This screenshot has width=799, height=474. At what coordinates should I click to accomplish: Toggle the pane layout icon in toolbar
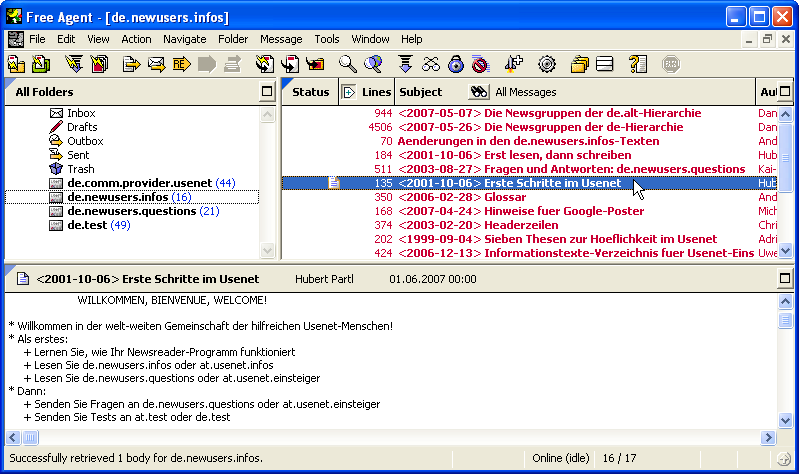604,65
